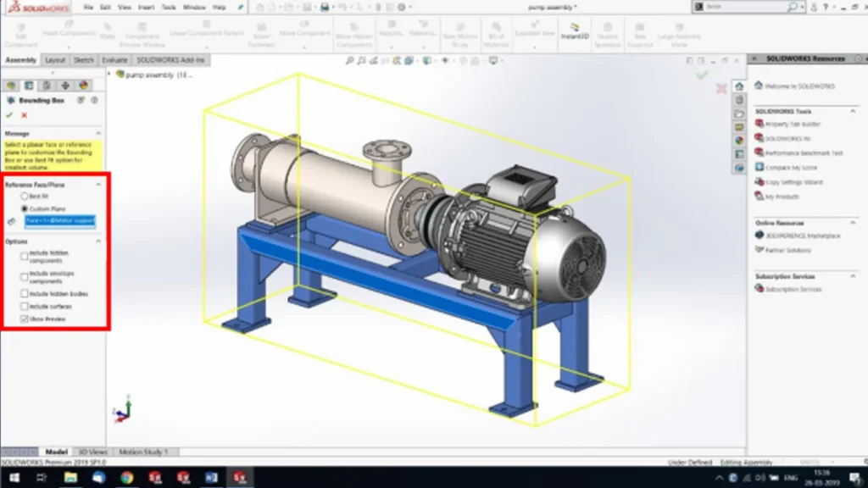The height and width of the screenshot is (488, 868).
Task: Enable Include surfaces checkbox
Action: tap(25, 306)
